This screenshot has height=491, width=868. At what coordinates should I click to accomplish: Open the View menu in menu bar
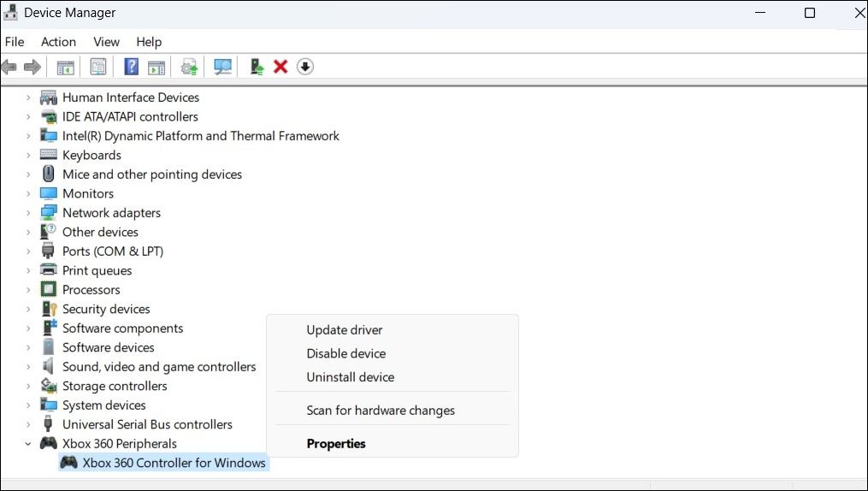106,42
